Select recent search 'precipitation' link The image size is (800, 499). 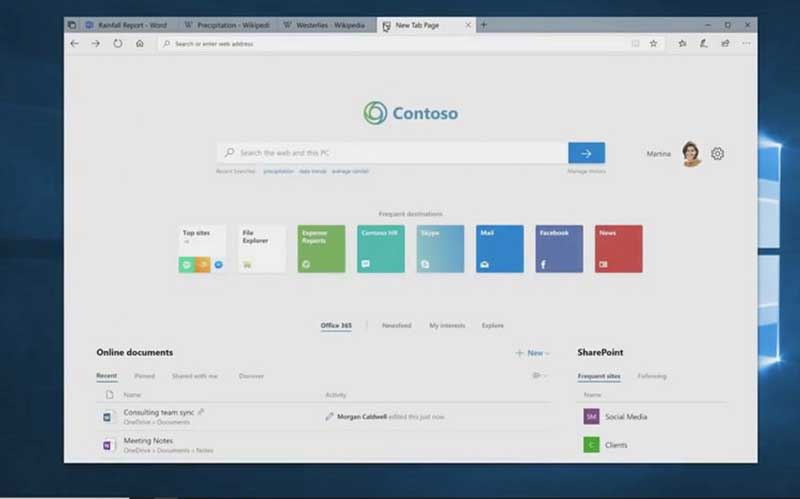click(279, 171)
